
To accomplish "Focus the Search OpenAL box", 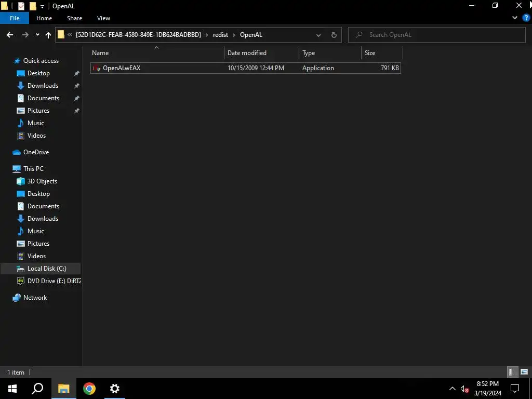I will point(436,35).
